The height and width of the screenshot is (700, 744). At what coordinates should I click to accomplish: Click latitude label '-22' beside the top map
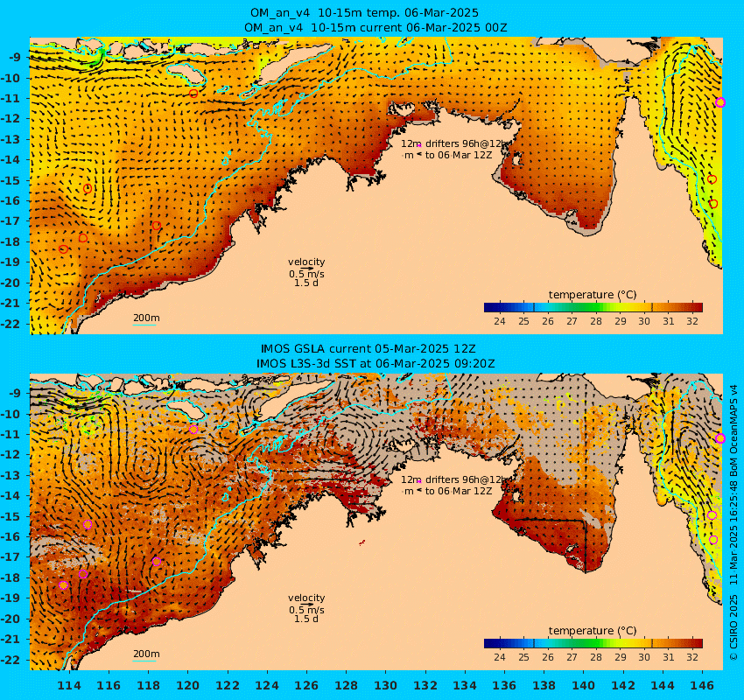pos(11,324)
